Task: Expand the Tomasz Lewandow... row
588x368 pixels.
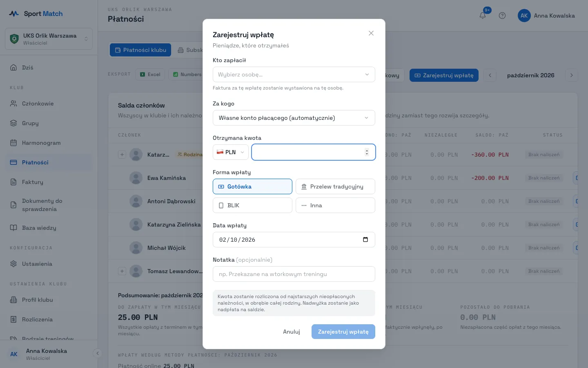Action: (x=122, y=271)
